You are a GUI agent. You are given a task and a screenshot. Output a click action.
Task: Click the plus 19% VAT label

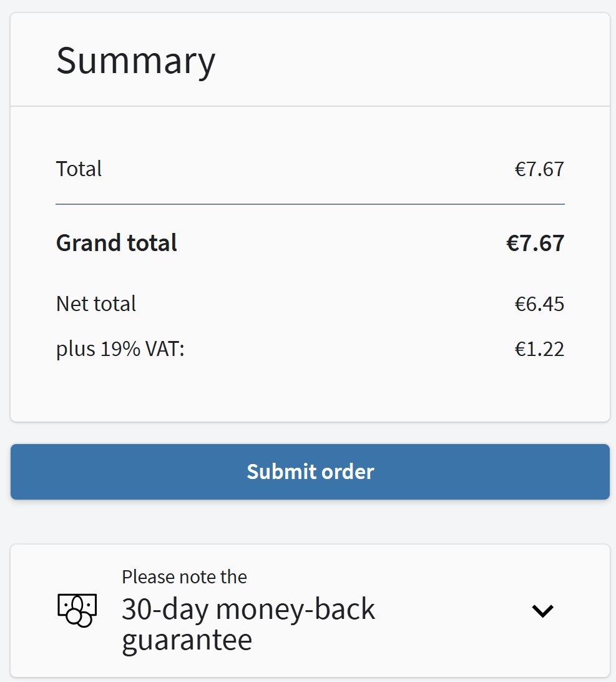(120, 348)
